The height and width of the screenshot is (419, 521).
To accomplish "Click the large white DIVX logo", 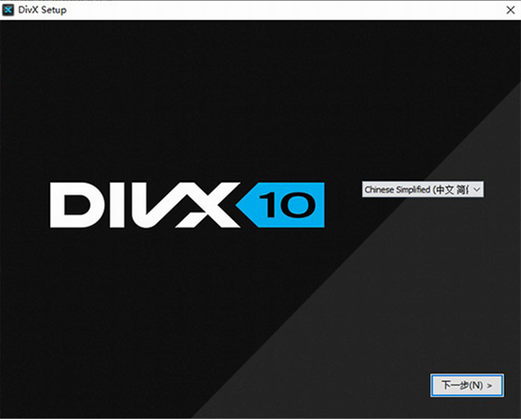I will click(145, 205).
